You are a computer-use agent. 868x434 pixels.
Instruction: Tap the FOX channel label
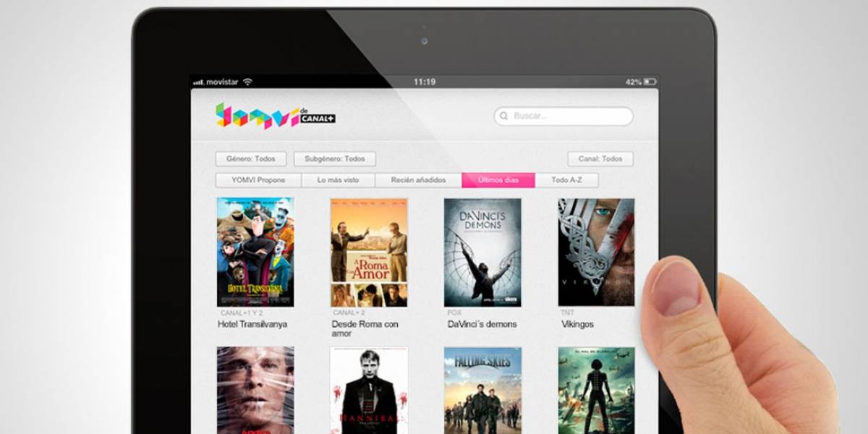(454, 313)
